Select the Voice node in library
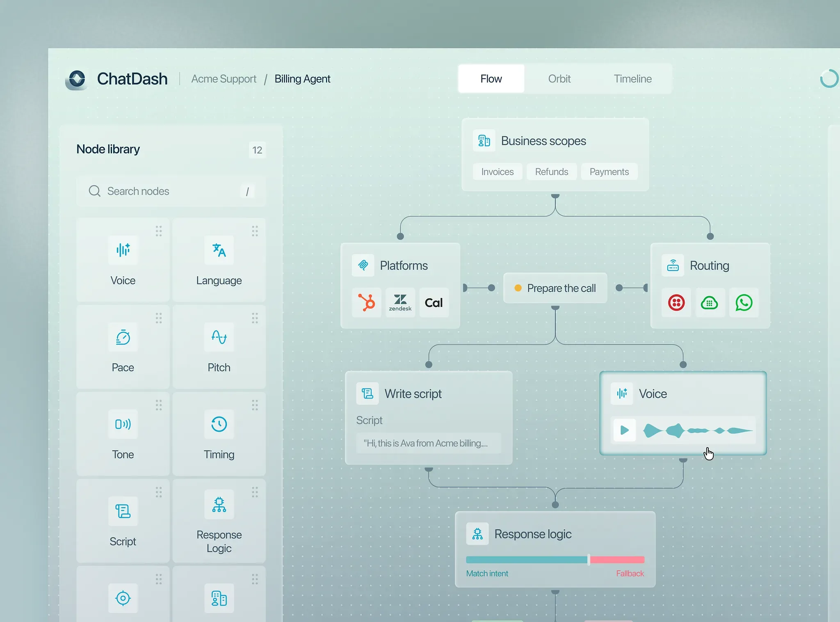This screenshot has height=622, width=840. point(123,260)
